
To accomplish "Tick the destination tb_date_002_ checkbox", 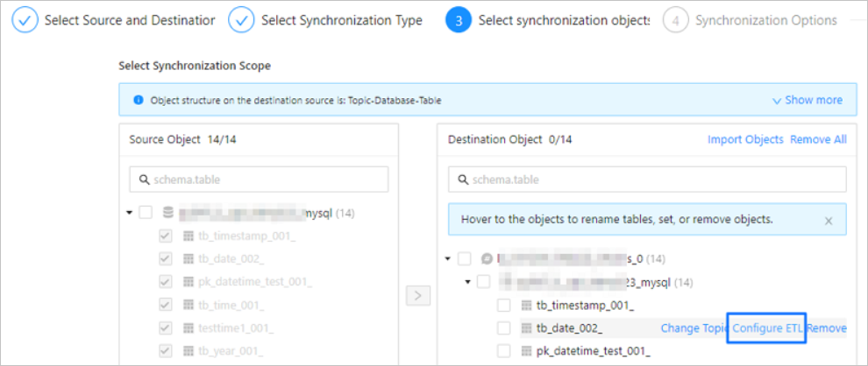I will tap(504, 328).
